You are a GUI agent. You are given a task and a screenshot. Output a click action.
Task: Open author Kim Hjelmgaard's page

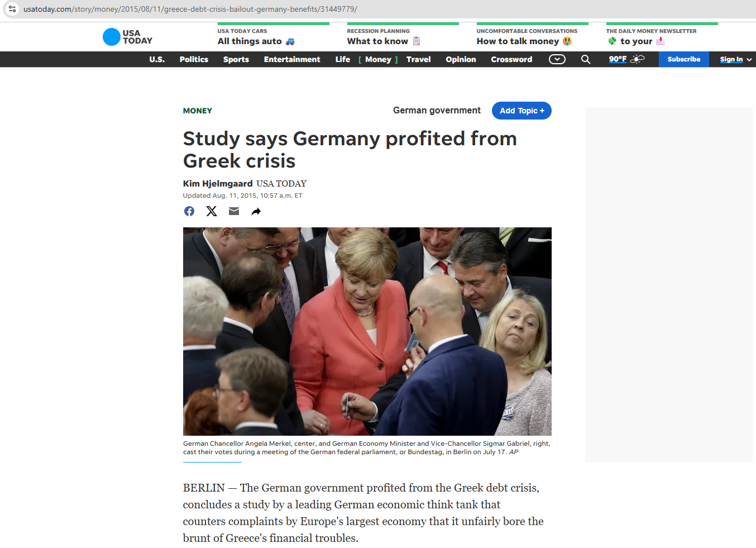(x=218, y=184)
